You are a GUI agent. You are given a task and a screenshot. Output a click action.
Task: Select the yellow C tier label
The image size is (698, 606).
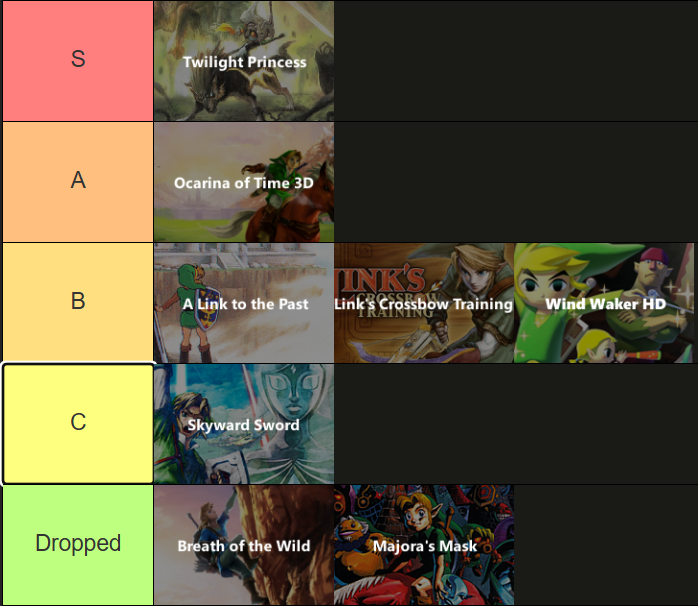(x=78, y=423)
